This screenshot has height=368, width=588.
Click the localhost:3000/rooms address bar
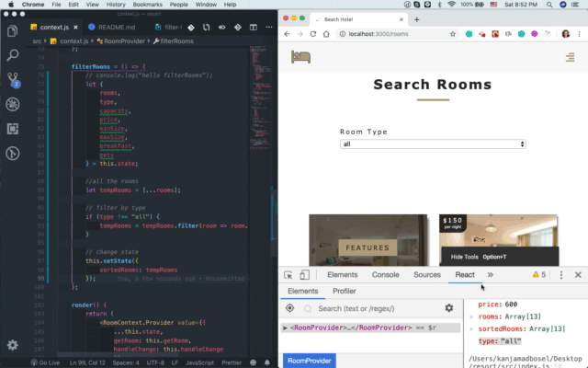(396, 34)
